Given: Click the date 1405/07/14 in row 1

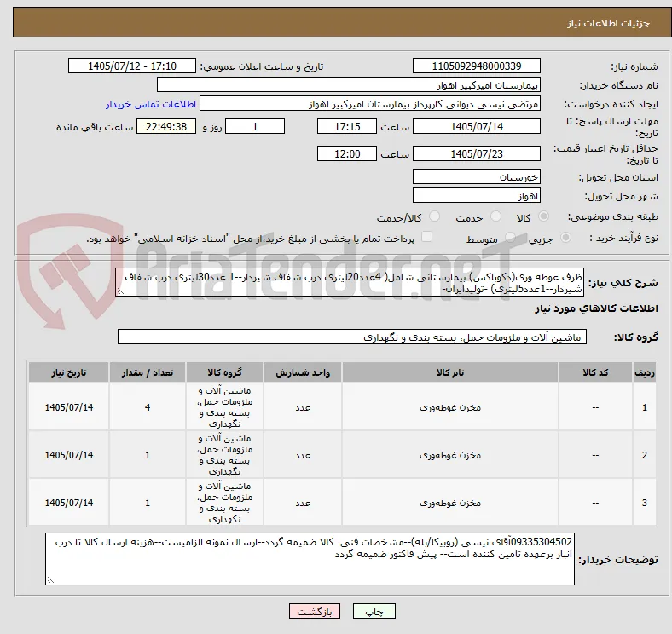Looking at the screenshot, I should coord(69,407).
